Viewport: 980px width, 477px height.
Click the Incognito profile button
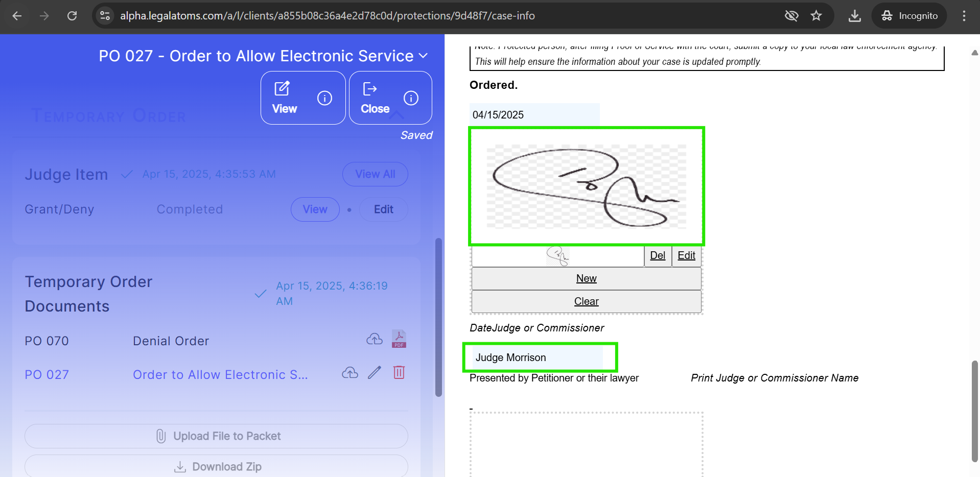click(x=909, y=16)
